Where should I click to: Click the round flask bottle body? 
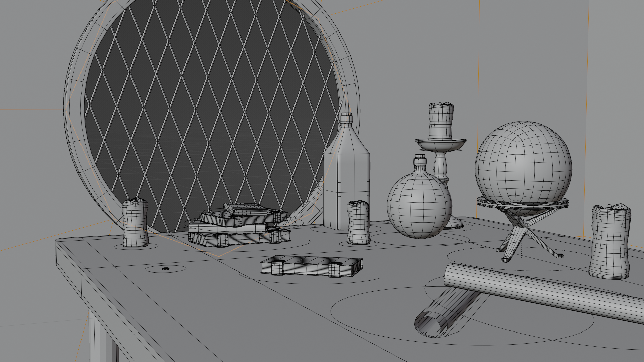pyautogui.click(x=419, y=204)
